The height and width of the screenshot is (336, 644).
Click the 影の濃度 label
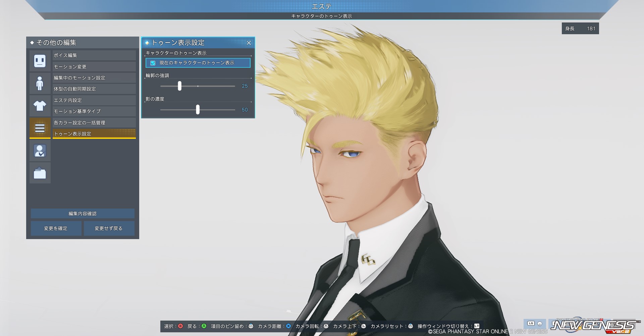[x=155, y=99]
